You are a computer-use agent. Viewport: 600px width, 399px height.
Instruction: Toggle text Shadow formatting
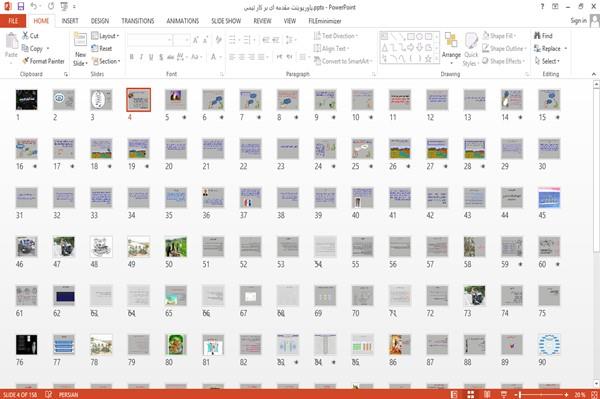click(x=161, y=57)
